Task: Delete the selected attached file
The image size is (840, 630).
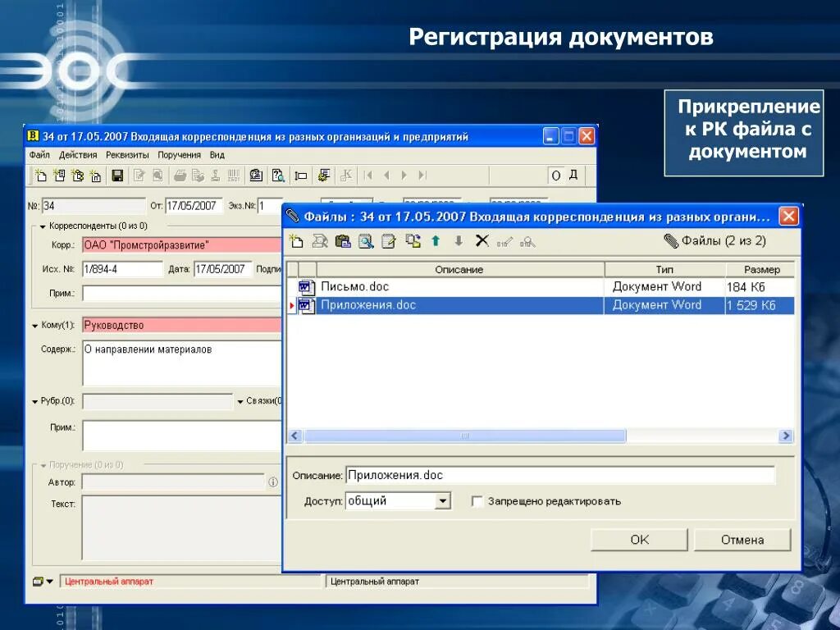Action: point(482,240)
